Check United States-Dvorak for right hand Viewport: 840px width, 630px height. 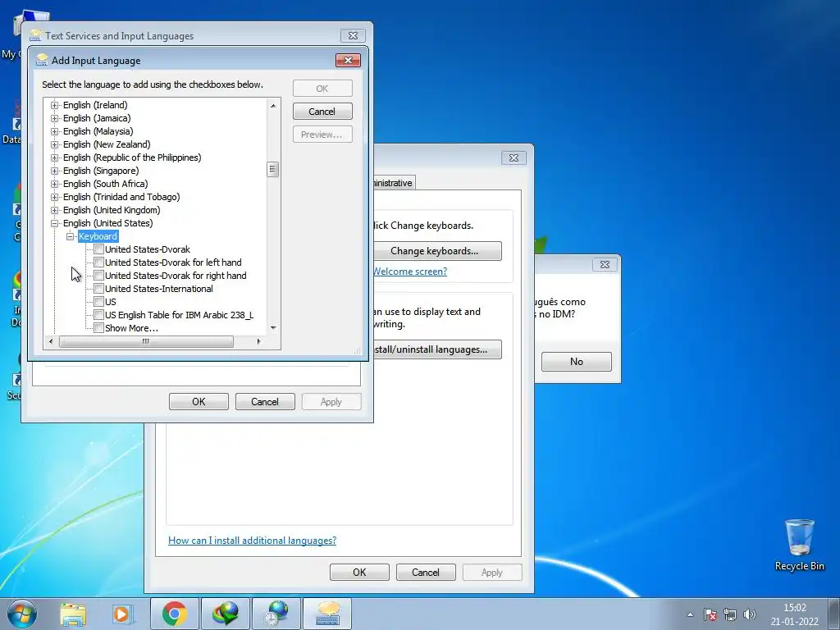tap(98, 276)
